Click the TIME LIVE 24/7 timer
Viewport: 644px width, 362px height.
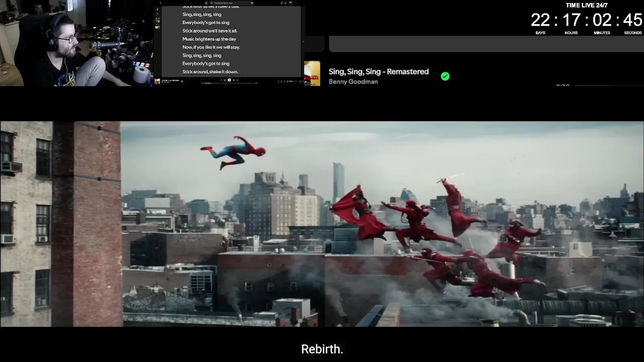586,20
